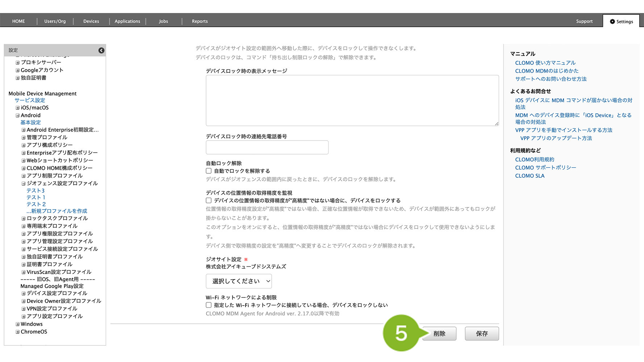Collapse the Android tree node
Viewport: 644px width, 362px height.
point(17,115)
